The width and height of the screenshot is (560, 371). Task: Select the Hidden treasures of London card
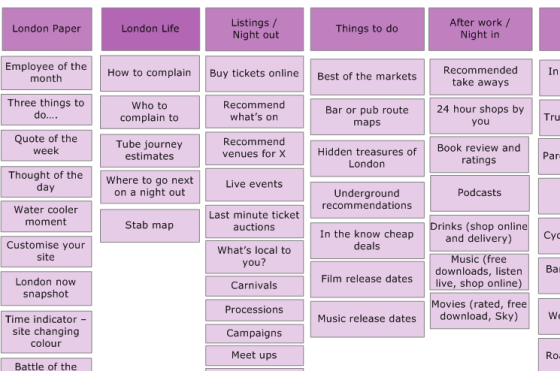[367, 158]
